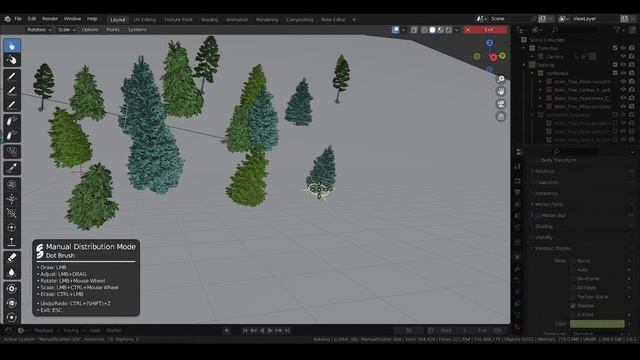This screenshot has width=640, height=360.
Task: Click Systems in the viewport header
Action: point(137,30)
